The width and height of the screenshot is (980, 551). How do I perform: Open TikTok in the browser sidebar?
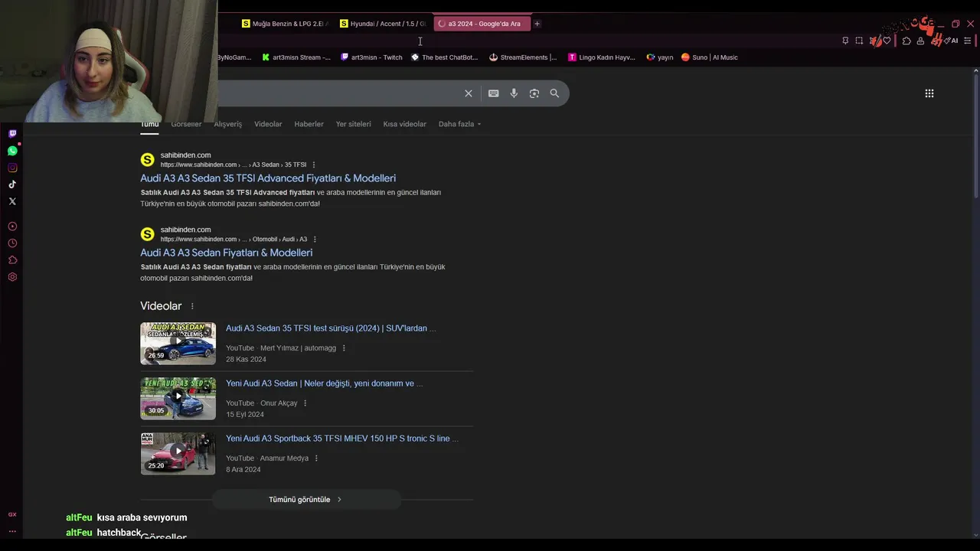pos(12,184)
